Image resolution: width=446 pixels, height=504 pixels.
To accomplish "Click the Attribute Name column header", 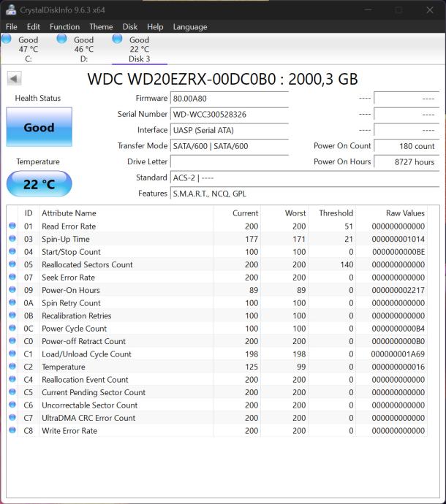I will pos(126,213).
